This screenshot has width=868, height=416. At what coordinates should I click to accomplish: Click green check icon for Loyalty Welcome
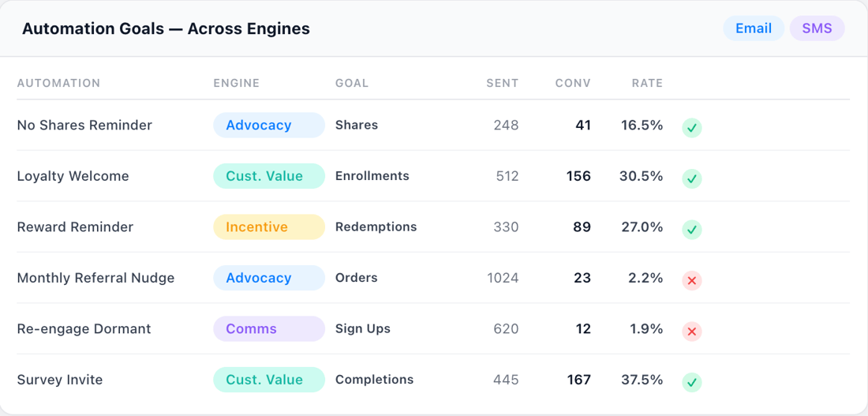click(692, 178)
